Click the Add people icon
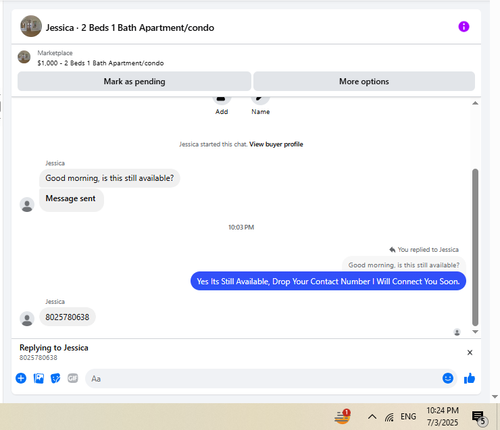The height and width of the screenshot is (430, 500). [222, 99]
